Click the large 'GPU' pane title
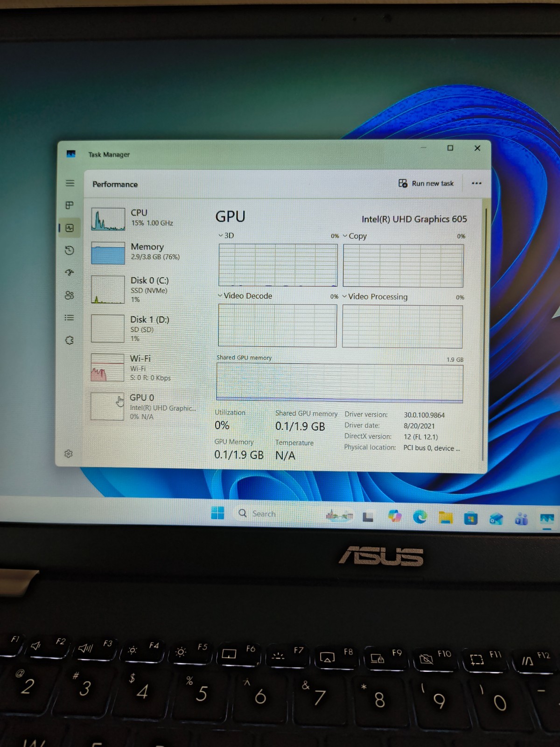 pos(230,217)
